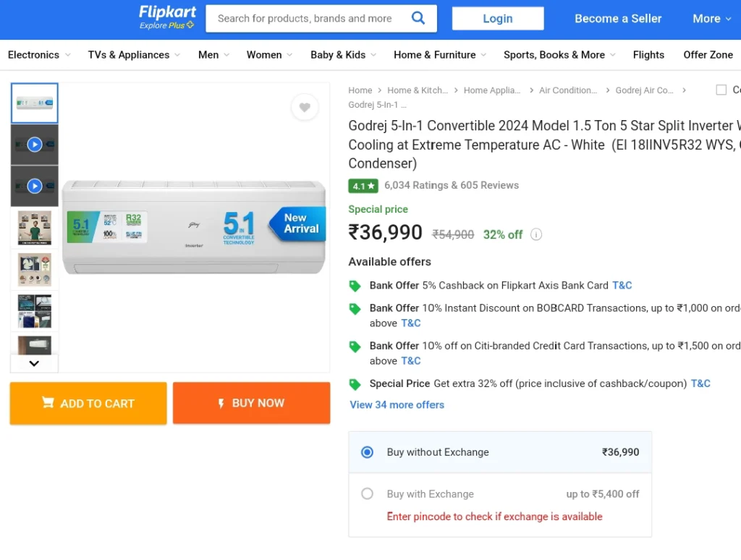Show more thumbnails using down chevron
This screenshot has width=741, height=560.
pos(34,363)
